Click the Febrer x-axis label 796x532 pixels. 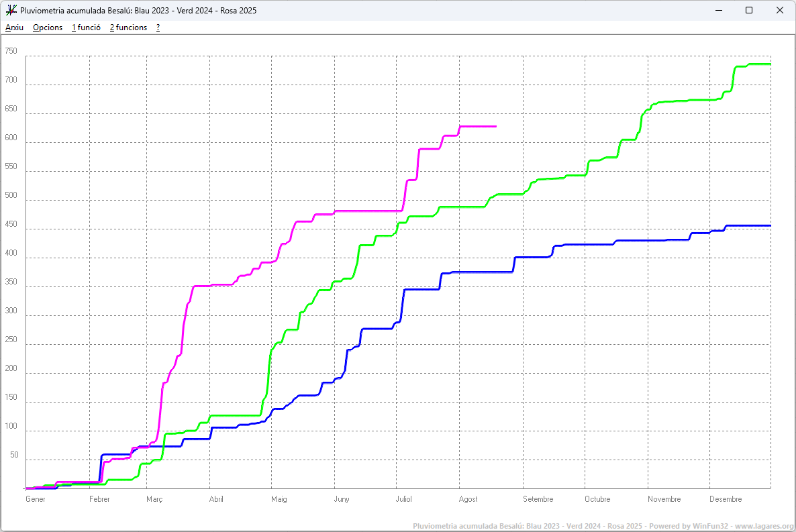99,499
